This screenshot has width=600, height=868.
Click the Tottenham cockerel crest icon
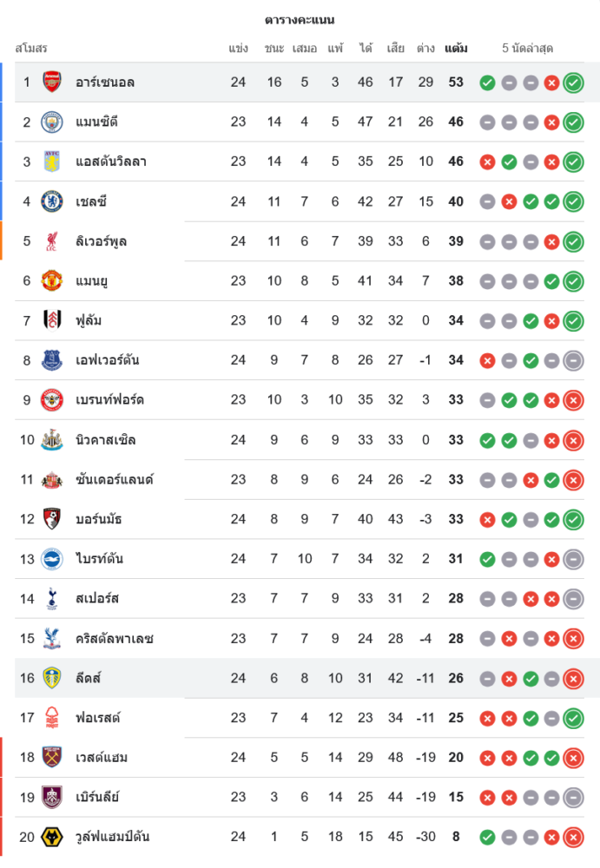tap(52, 598)
